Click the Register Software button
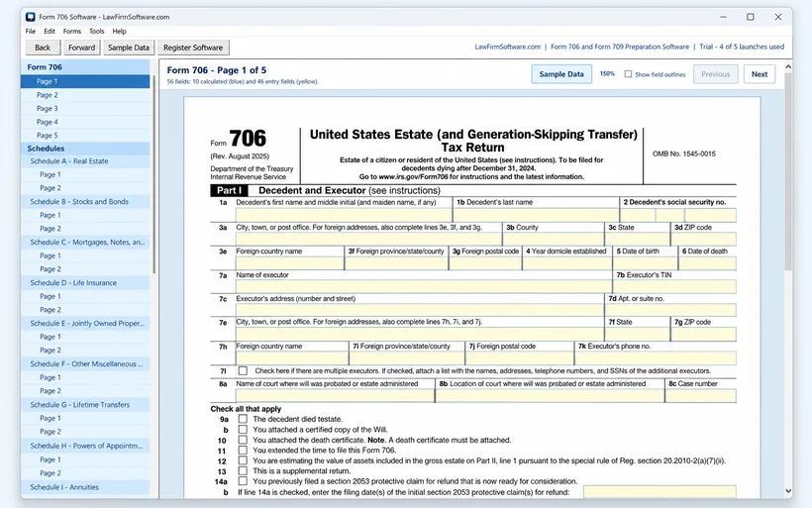The width and height of the screenshot is (812, 508). coord(193,48)
